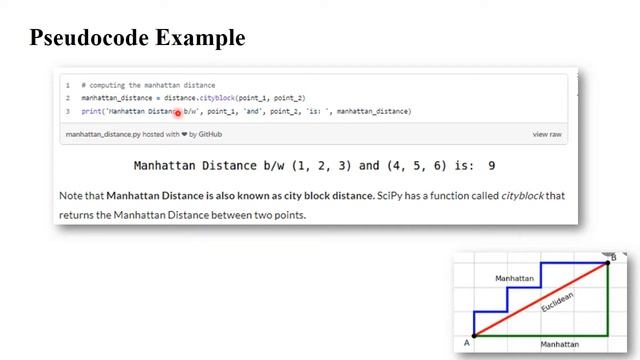The width and height of the screenshot is (640, 360).
Task: Click the 'Manhattan' label below the green line
Action: [x=560, y=344]
